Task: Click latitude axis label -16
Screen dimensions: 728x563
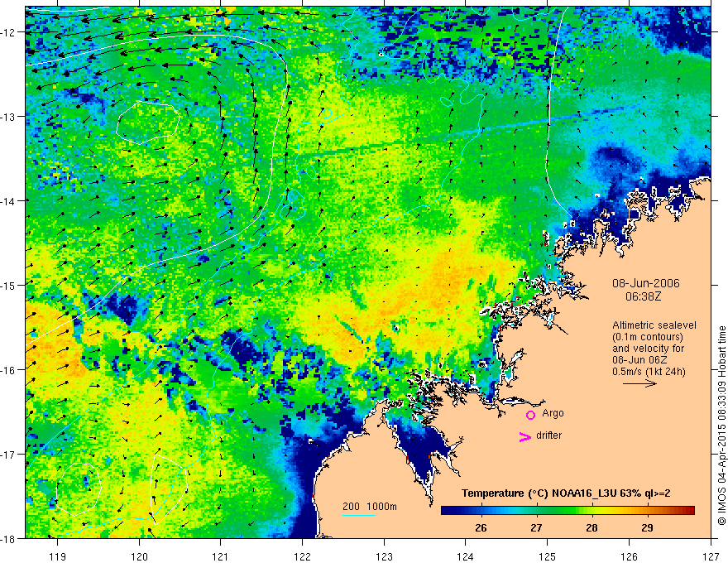Action: (x=9, y=370)
